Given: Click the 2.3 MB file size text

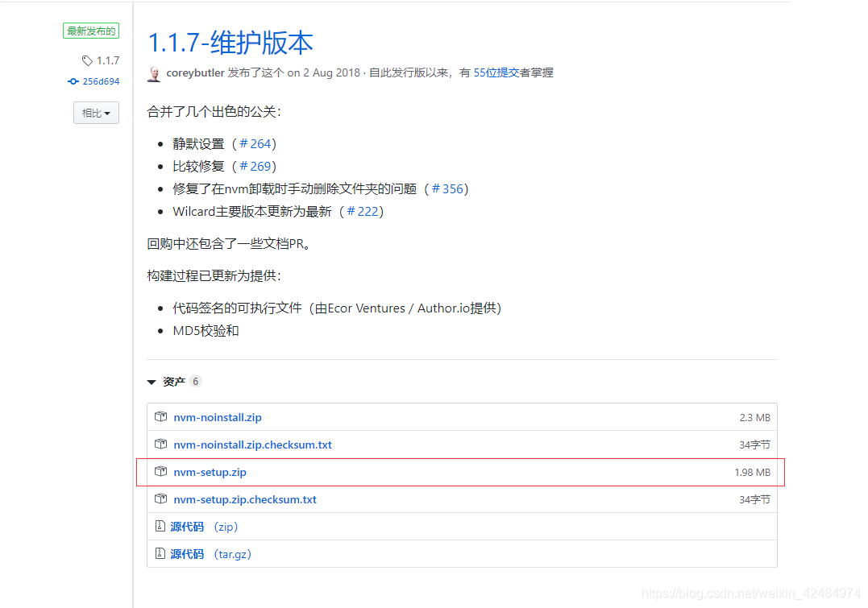Looking at the screenshot, I should pos(754,418).
